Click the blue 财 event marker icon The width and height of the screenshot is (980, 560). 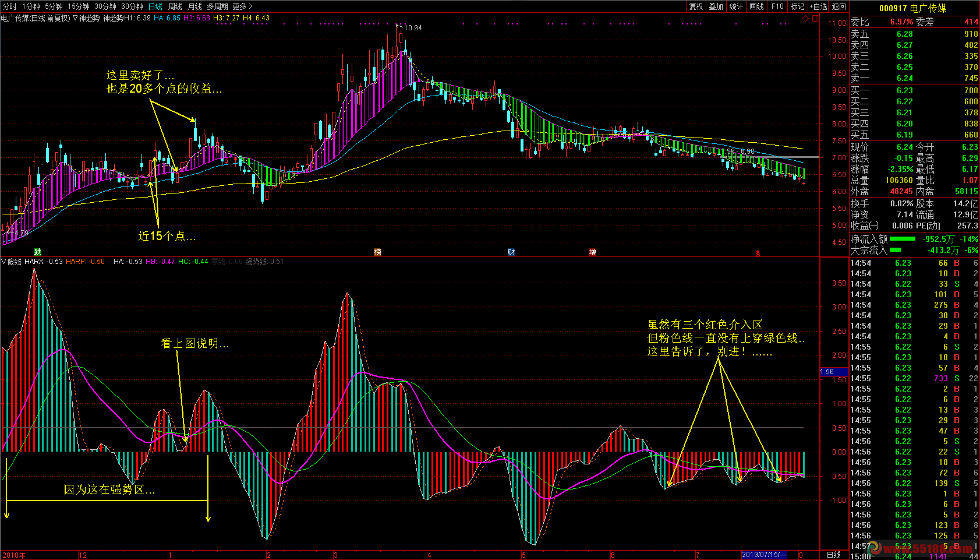coord(511,252)
